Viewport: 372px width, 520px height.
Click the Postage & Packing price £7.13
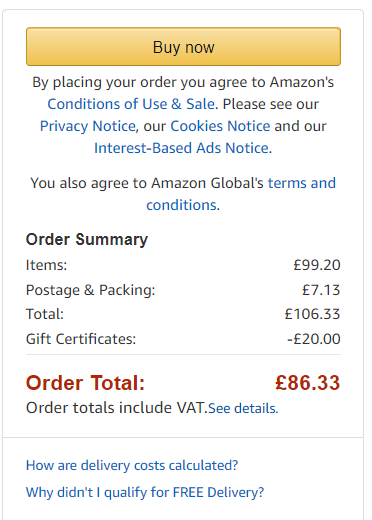pyautogui.click(x=321, y=290)
